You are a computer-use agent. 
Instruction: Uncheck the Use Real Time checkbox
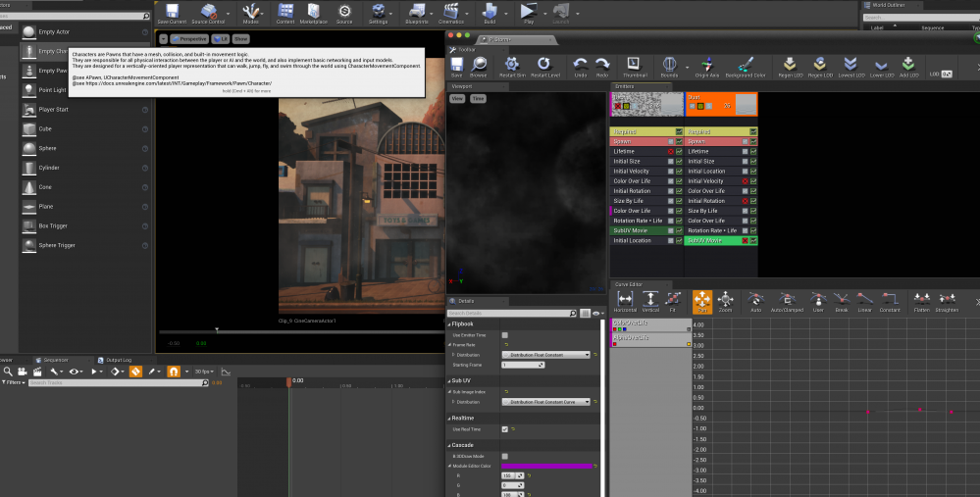point(504,429)
